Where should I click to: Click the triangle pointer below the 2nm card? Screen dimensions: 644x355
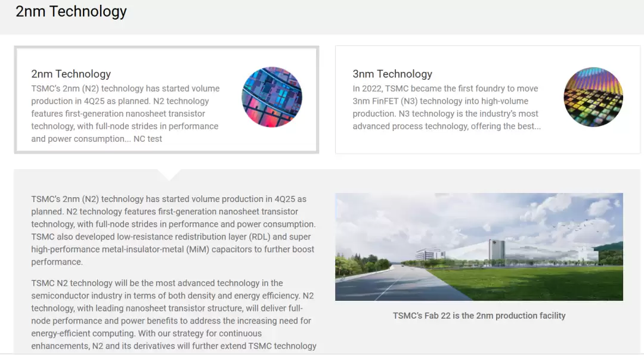coord(169,174)
